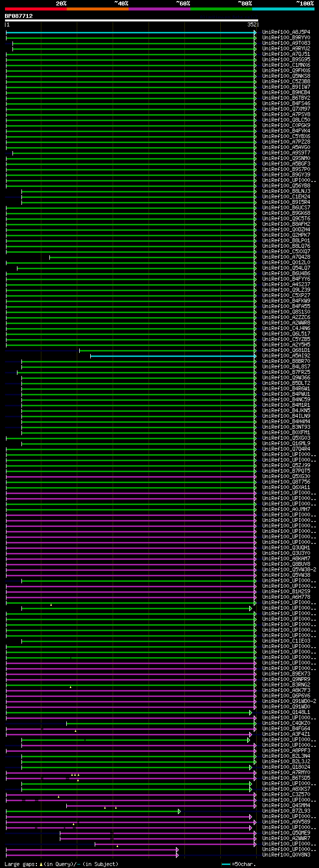Open hit UniRef100_A7QJ51
The image size is (319, 868).
[x=286, y=54]
